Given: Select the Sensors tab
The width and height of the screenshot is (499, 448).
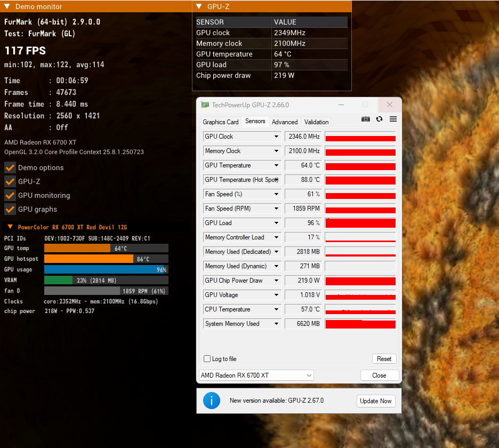Looking at the screenshot, I should 255,121.
